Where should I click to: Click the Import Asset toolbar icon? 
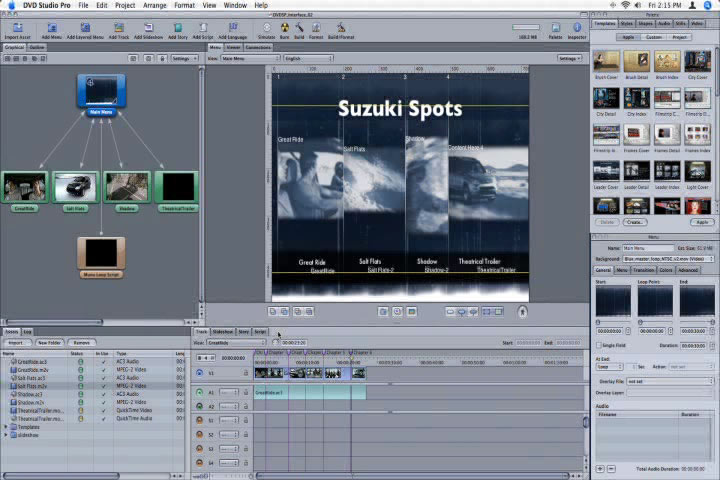tap(17, 28)
